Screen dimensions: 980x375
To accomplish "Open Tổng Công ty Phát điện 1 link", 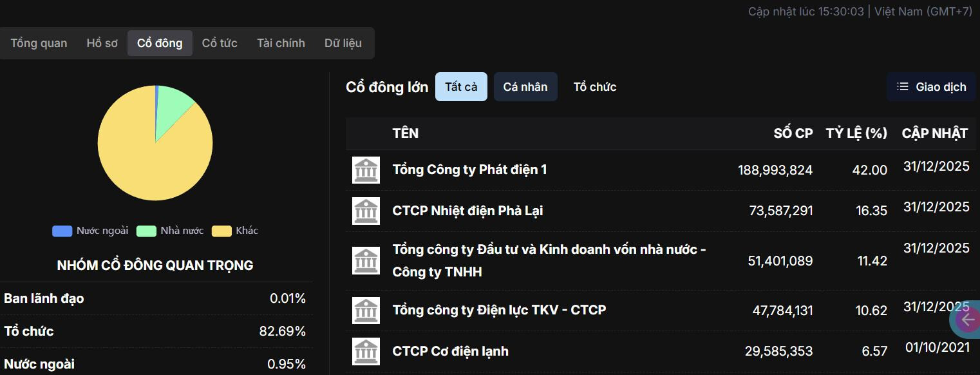I will click(x=469, y=169).
